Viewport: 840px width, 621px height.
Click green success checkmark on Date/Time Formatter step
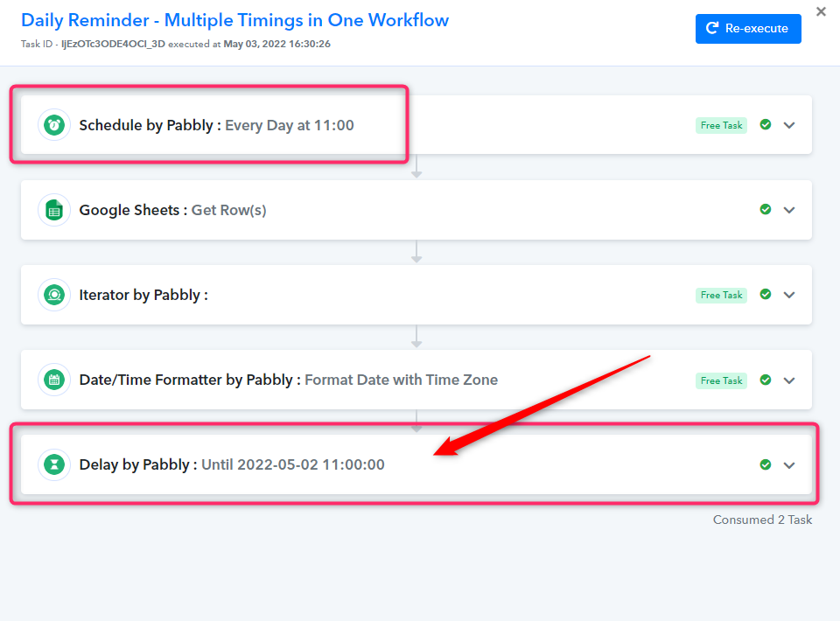tap(766, 380)
